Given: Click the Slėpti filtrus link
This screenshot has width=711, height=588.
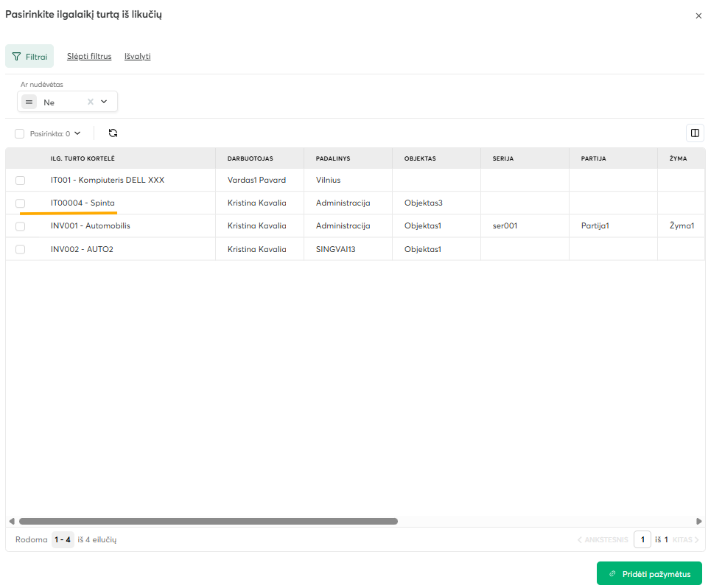Looking at the screenshot, I should click(x=89, y=56).
